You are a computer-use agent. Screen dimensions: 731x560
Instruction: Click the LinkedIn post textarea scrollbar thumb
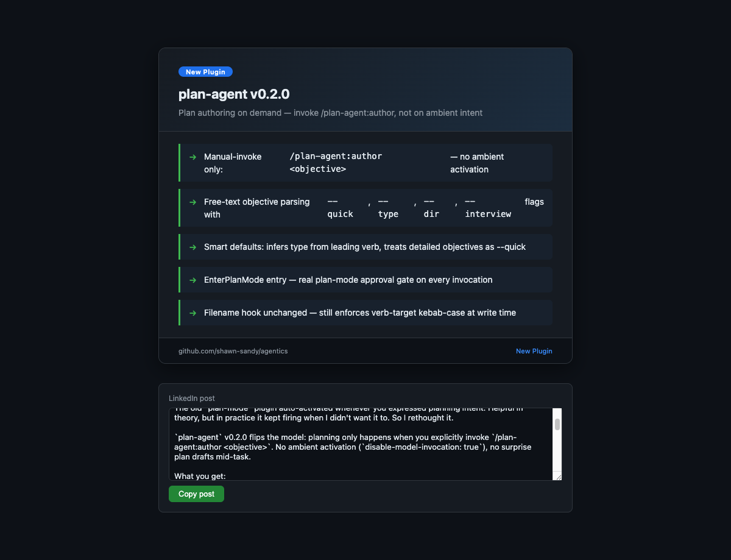[x=557, y=424]
